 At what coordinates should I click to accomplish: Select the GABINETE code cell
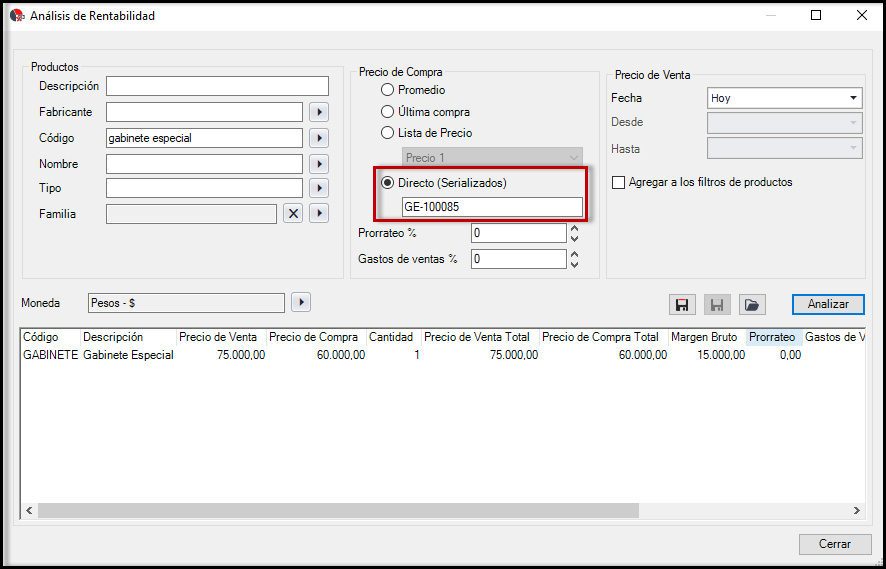pyautogui.click(x=50, y=355)
